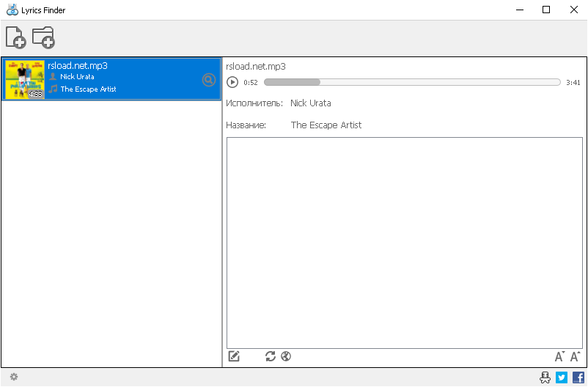Screen dimensions: 588x387
Task: Click the mascot icon beside Twitter
Action: [x=545, y=377]
